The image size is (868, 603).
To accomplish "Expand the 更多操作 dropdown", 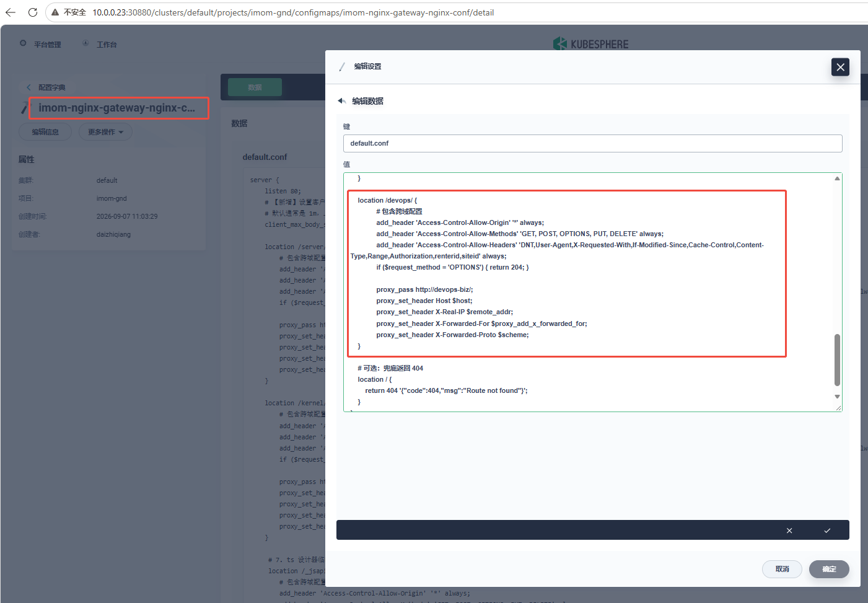I will [105, 132].
